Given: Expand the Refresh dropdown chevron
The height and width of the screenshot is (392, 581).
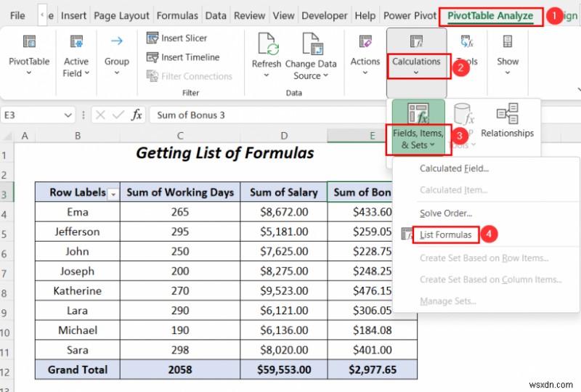Looking at the screenshot, I should click(266, 75).
